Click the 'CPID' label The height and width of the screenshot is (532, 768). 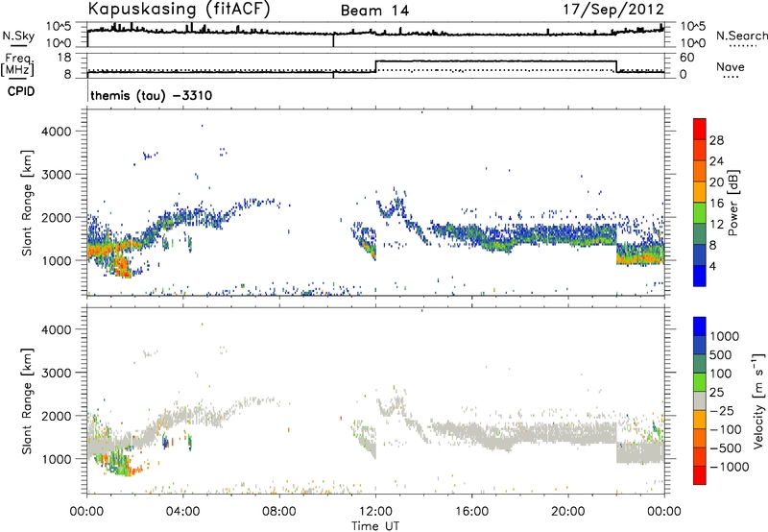point(21,91)
